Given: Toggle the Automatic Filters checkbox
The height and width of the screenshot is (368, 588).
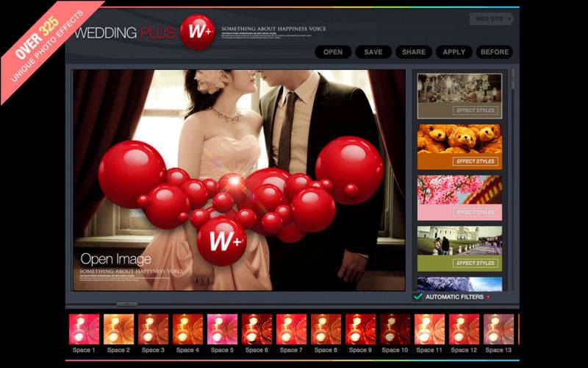Looking at the screenshot, I should click(417, 297).
